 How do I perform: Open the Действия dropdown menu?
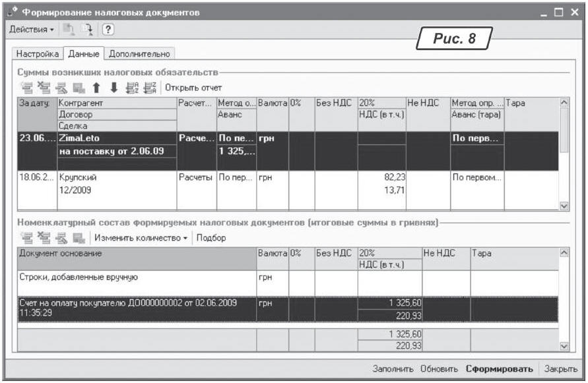(x=31, y=30)
